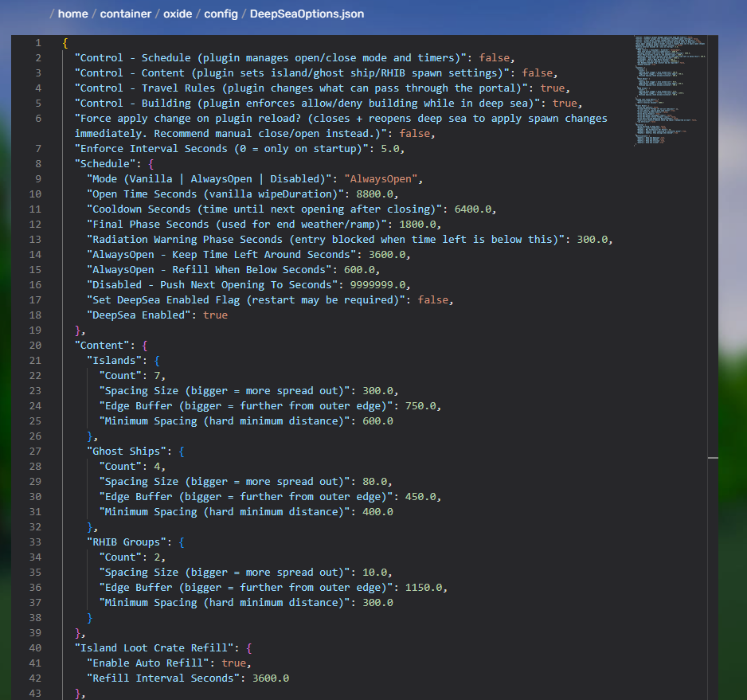747x700 pixels.
Task: Click the 9999999.0 value on the Disabled line
Action: pos(378,284)
